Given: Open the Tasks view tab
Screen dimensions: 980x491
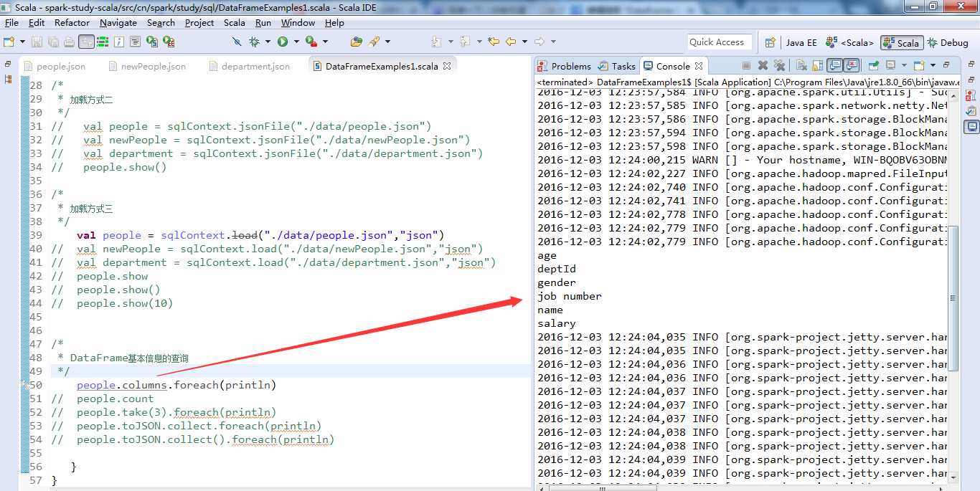Looking at the screenshot, I should pos(616,66).
